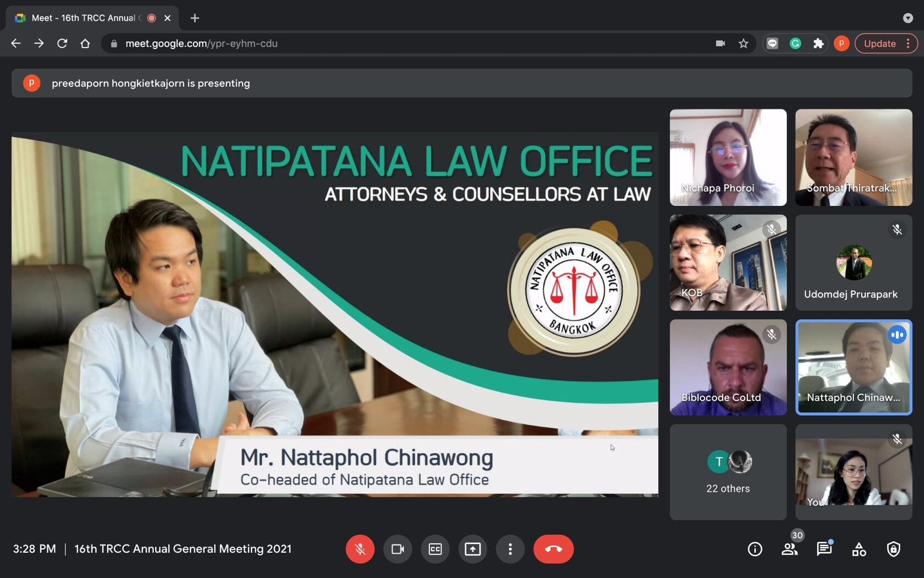Click the 3:28 PM clock text
924x578 pixels.
(x=35, y=549)
